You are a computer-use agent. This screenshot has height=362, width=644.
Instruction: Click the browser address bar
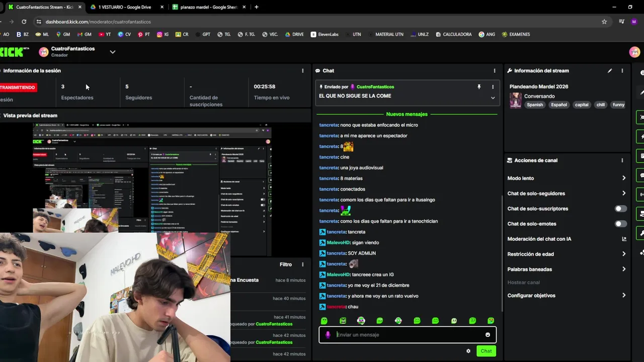click(x=322, y=22)
